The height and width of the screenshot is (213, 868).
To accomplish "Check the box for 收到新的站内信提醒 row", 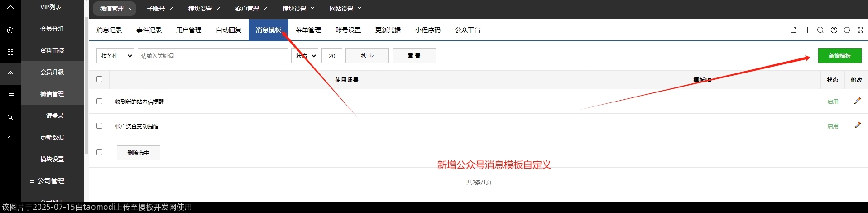I will [x=100, y=102].
